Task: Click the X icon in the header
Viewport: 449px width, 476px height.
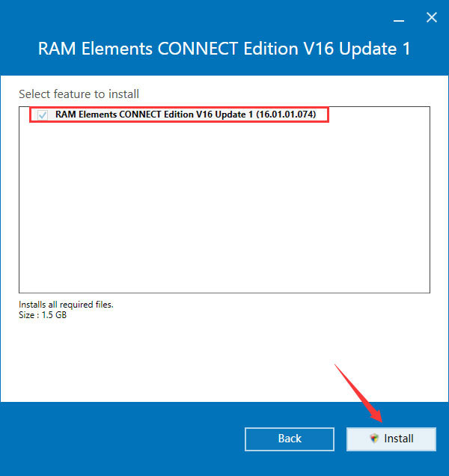Action: tap(432, 18)
